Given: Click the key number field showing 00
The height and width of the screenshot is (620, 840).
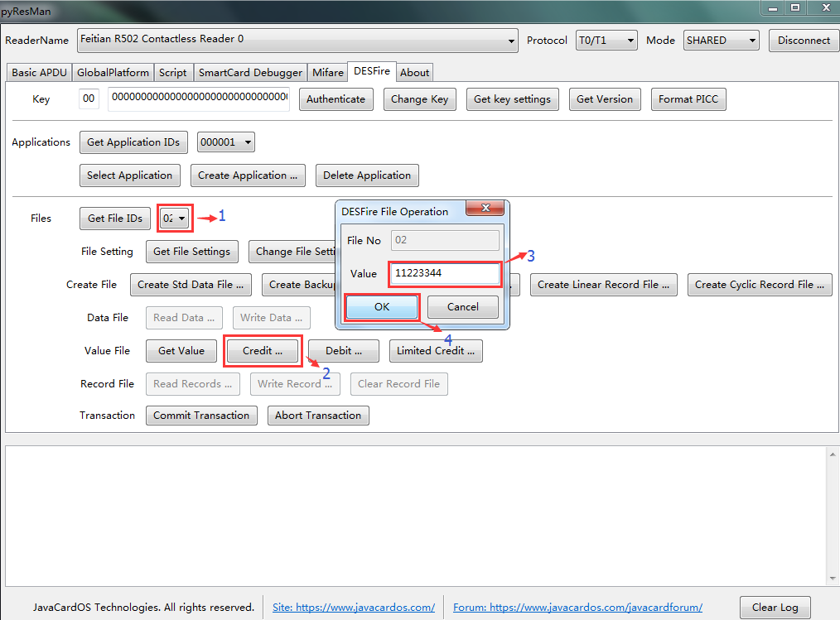Looking at the screenshot, I should (x=89, y=99).
